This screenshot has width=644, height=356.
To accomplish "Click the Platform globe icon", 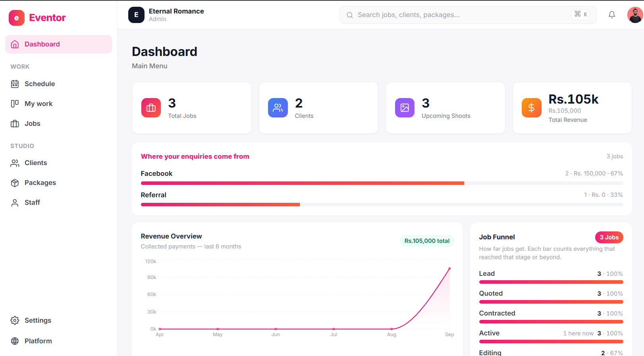I will point(15,341).
